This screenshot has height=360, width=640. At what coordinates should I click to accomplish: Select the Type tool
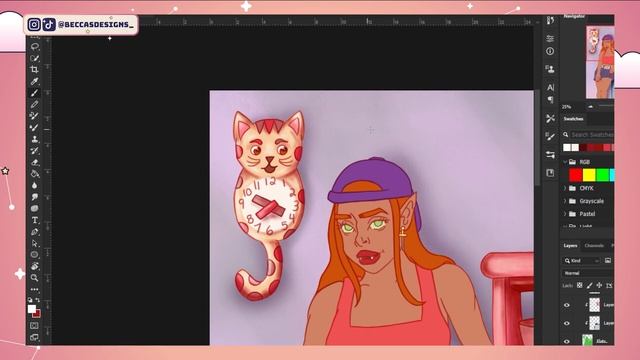[x=35, y=220]
